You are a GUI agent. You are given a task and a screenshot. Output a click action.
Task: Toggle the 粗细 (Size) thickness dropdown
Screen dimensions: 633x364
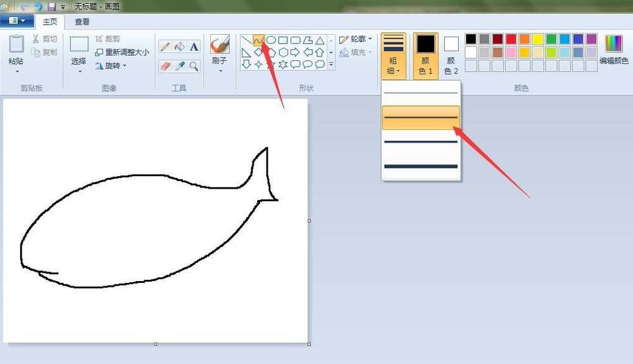click(x=393, y=56)
